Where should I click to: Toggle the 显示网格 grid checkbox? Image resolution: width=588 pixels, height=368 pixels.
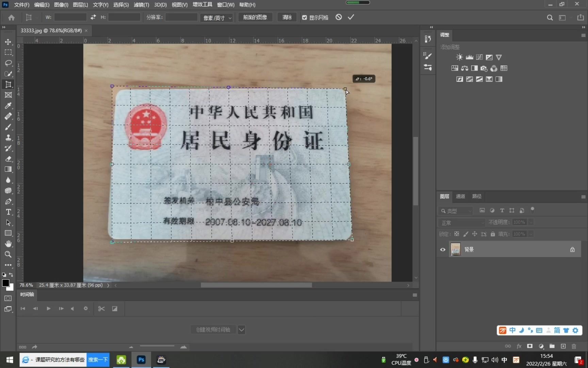point(304,17)
